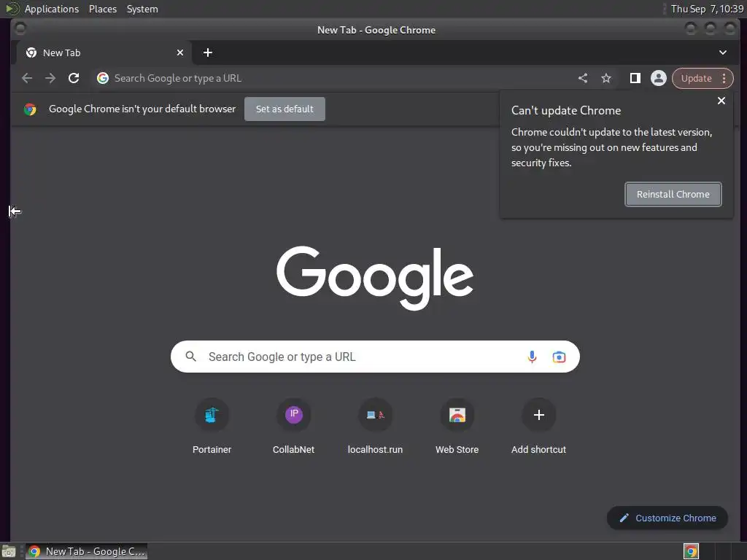This screenshot has width=747, height=560.
Task: Click the Update button in the toolbar
Action: (696, 79)
